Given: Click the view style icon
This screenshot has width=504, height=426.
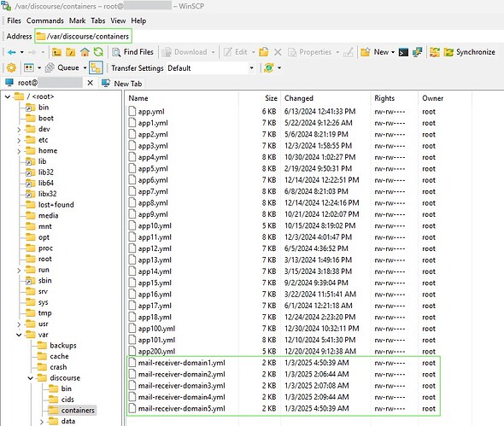Looking at the screenshot, I should point(29,67).
